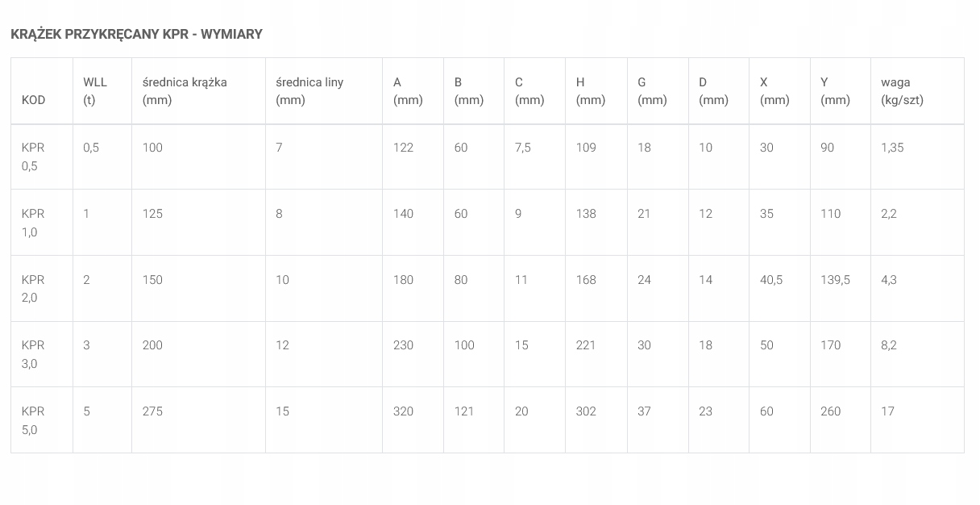Select the 121 value in B column
This screenshot has width=980, height=505.
(x=464, y=411)
